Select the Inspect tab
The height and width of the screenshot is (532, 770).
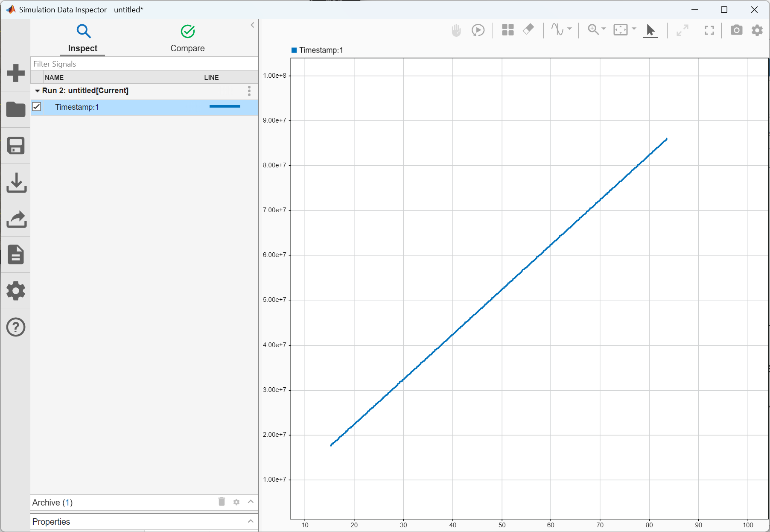pos(82,38)
